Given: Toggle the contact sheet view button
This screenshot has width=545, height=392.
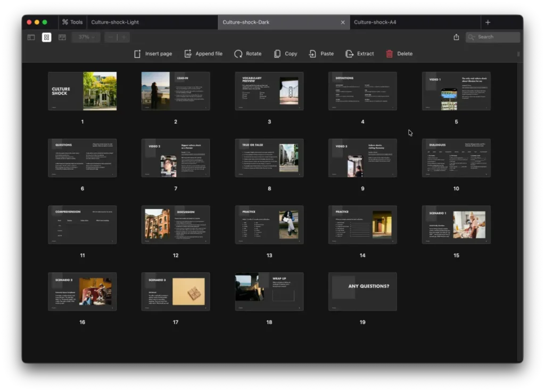Looking at the screenshot, I should coord(62,37).
